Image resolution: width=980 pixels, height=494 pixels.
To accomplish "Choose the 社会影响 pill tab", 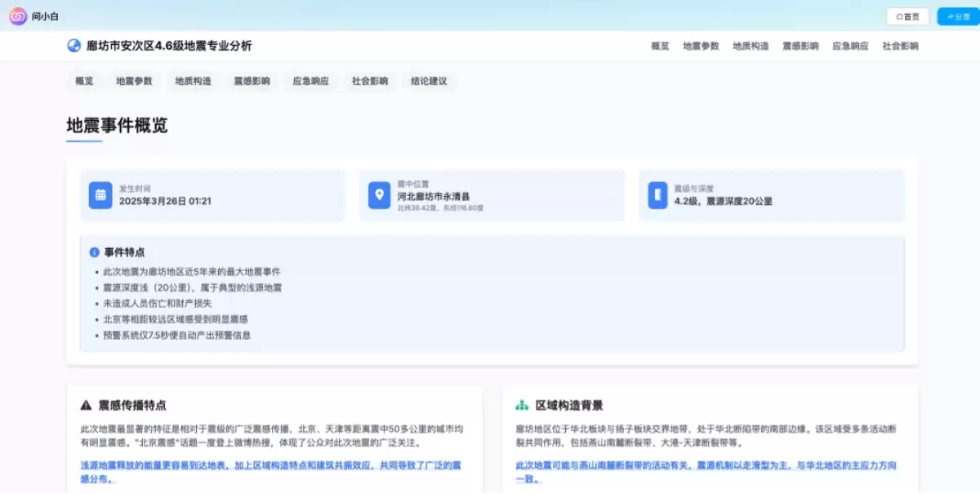I will [370, 81].
